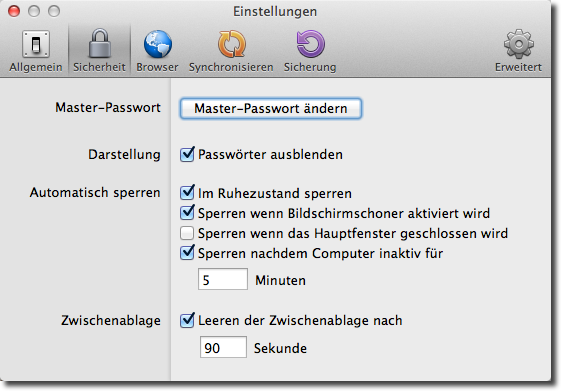Toggle Leeren der Zwischenablage nach checkbox
Image resolution: width=561 pixels, height=391 pixels.
pyautogui.click(x=187, y=320)
